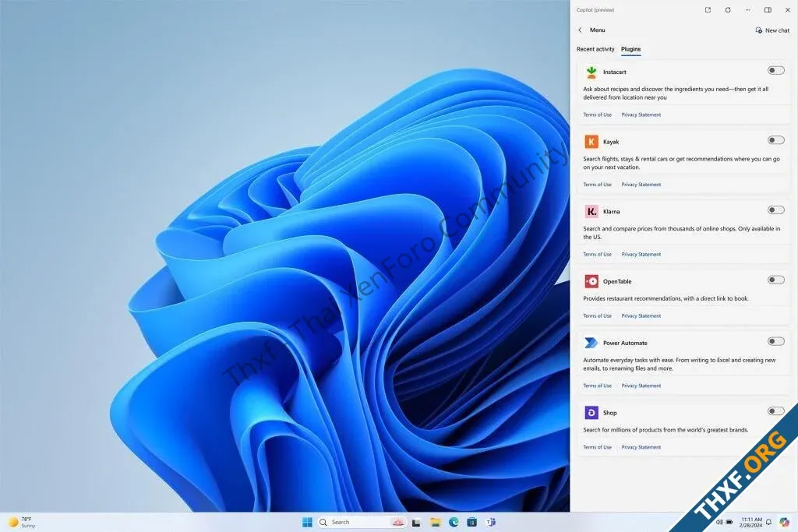Click the Power Automate arrow icon
This screenshot has height=532, width=798.
coord(591,343)
